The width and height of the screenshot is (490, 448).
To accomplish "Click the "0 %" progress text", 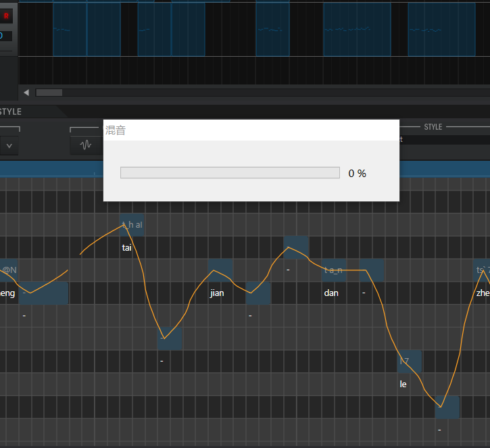I will (357, 174).
